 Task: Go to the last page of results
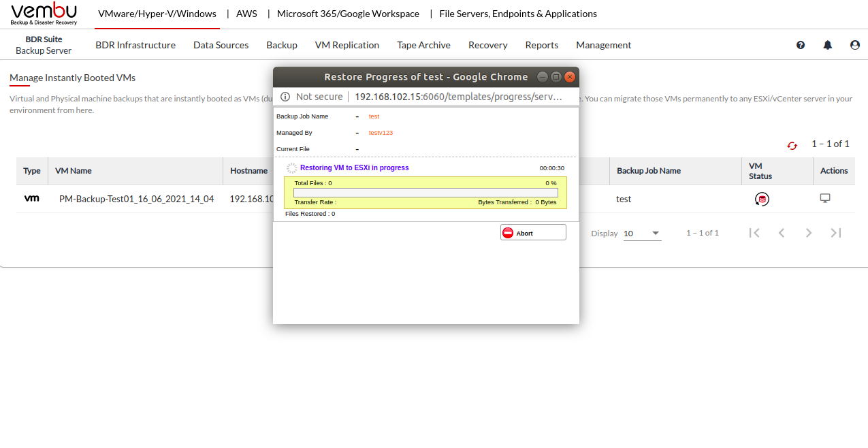click(836, 233)
